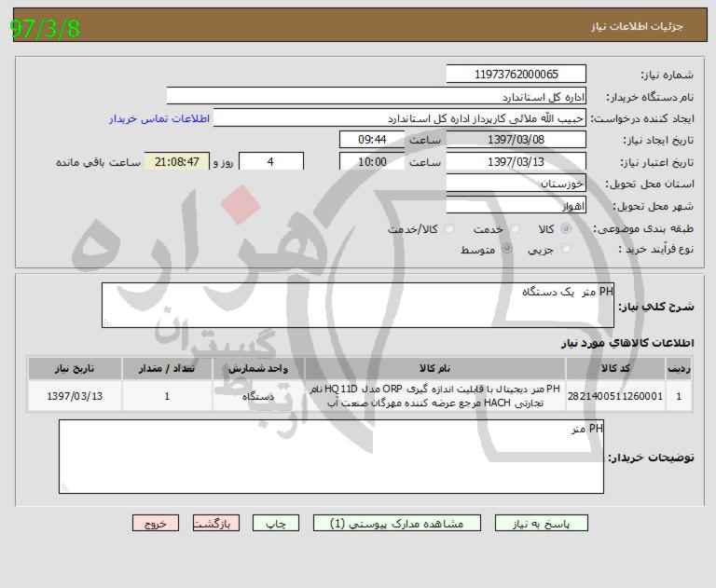Select the کالا radio button
716x588 pixels.
pos(566,228)
